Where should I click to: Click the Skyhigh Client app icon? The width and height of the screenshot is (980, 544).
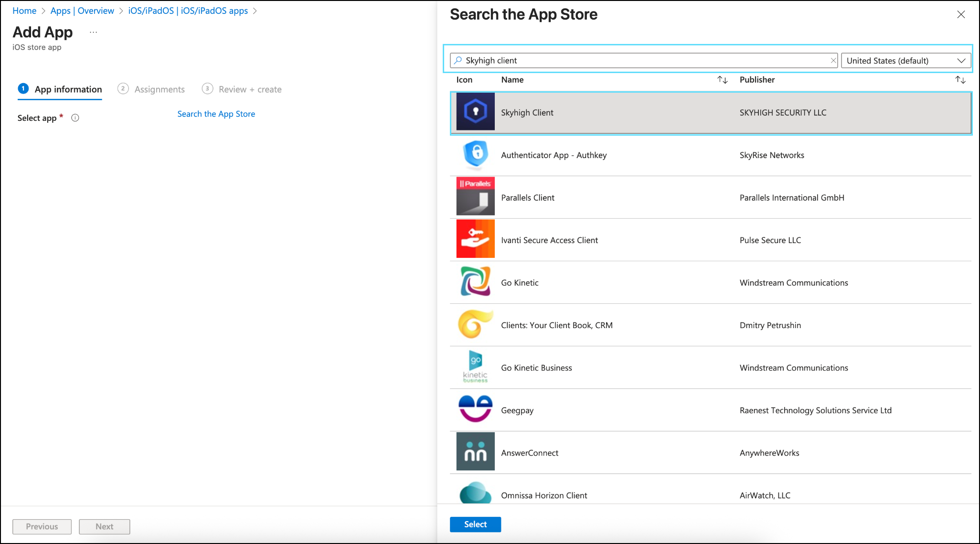coord(475,112)
